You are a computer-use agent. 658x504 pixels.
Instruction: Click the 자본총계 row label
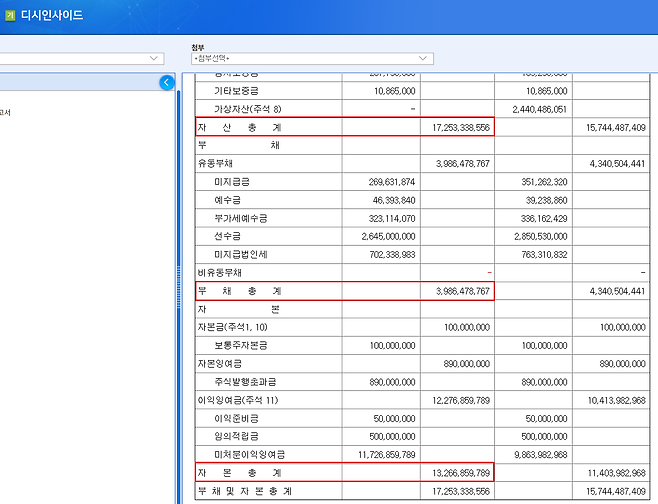239,472
